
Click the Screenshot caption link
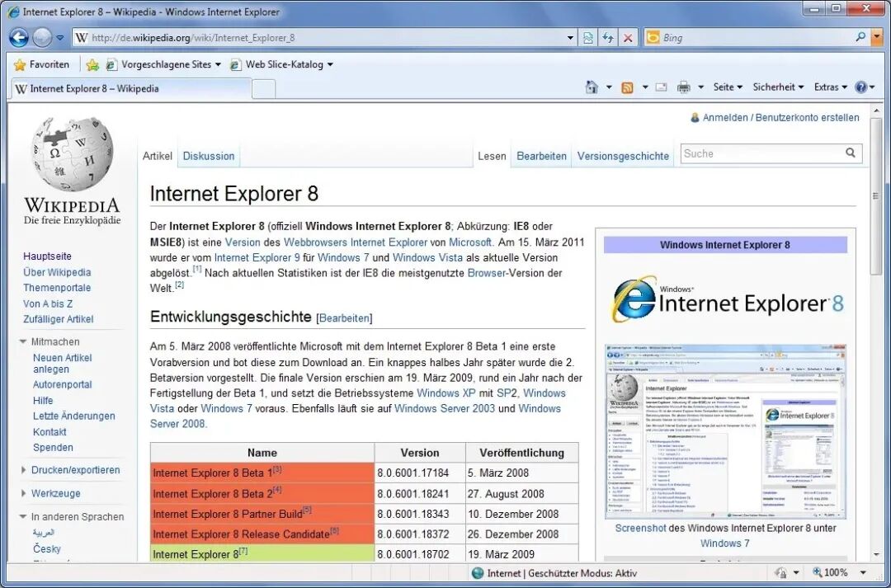click(x=640, y=528)
